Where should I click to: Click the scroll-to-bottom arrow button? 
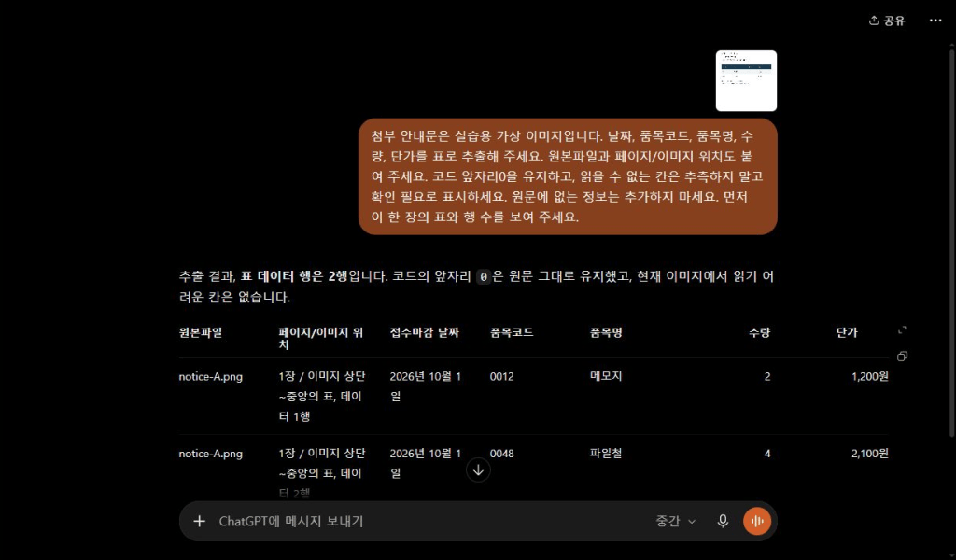(x=478, y=469)
